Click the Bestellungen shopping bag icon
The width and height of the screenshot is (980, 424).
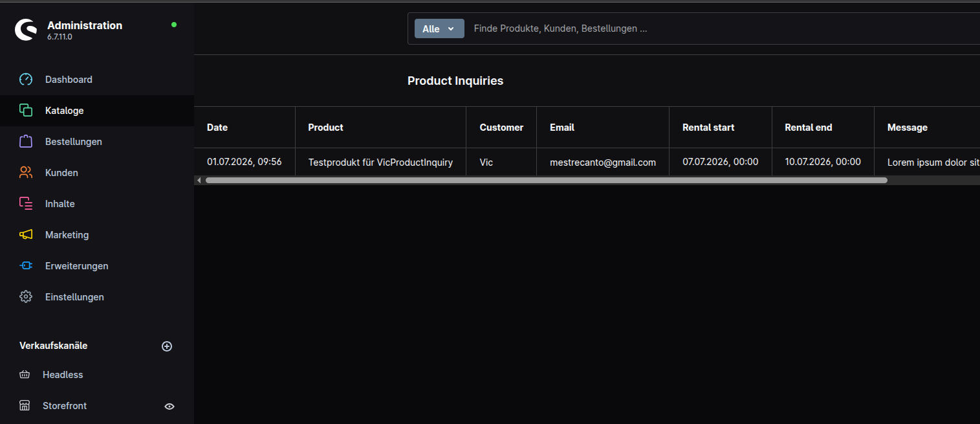[26, 142]
